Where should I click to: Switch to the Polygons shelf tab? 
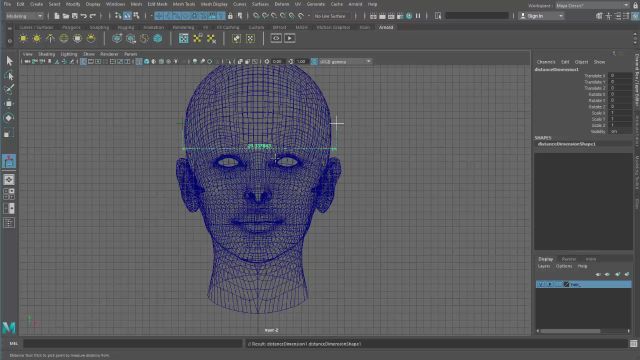pos(71,27)
